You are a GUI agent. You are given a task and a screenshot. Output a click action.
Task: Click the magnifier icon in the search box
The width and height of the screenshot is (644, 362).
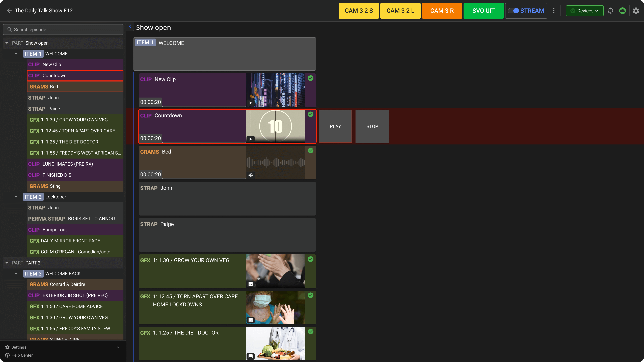coord(10,29)
